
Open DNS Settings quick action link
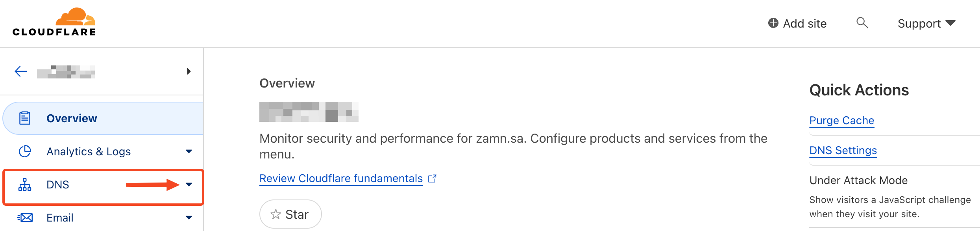[x=843, y=151]
